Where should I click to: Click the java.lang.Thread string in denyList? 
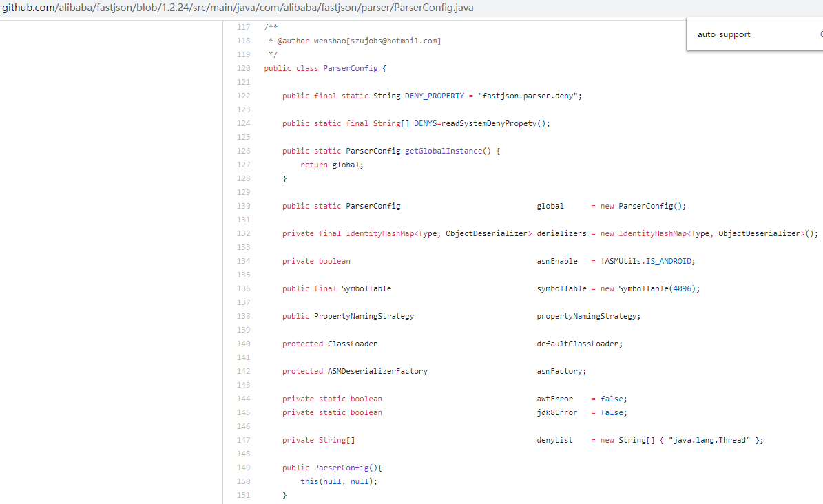(x=707, y=440)
